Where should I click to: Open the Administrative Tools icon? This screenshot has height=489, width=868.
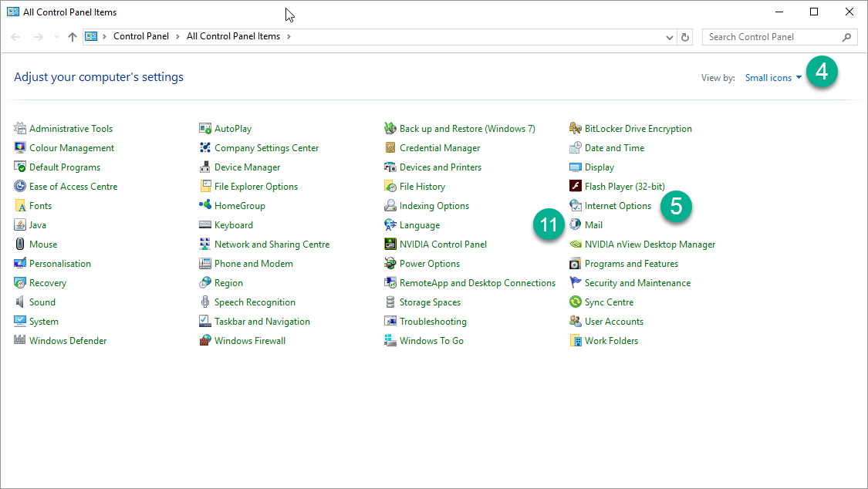[x=20, y=128]
